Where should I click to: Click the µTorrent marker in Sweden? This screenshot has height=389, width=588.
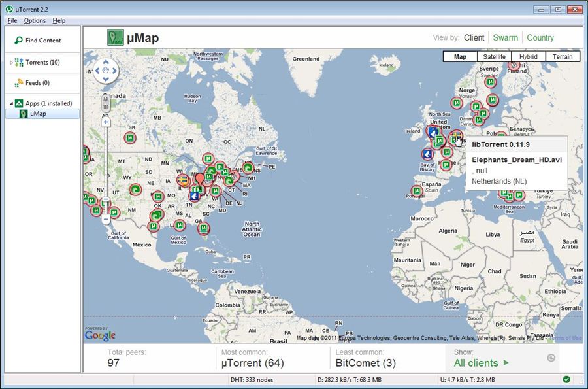click(x=490, y=82)
